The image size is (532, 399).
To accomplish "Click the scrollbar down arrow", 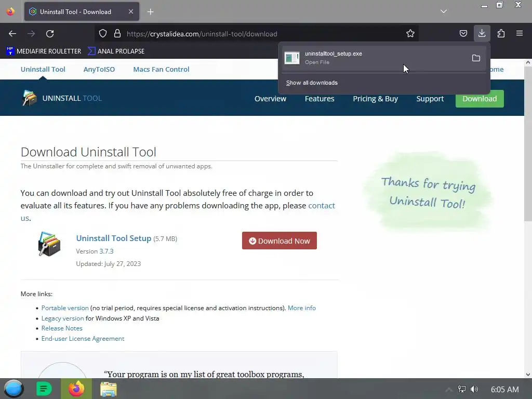I will coord(528,375).
